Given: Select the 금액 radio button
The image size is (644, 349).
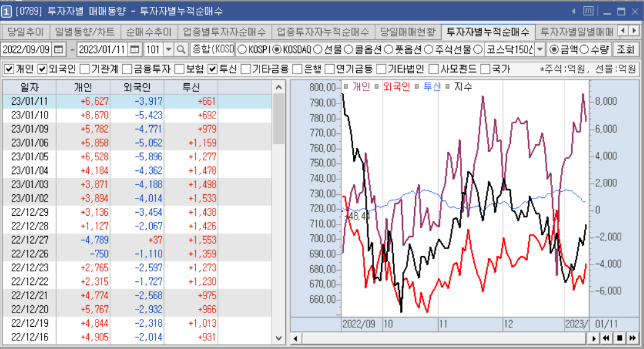Looking at the screenshot, I should 554,50.
